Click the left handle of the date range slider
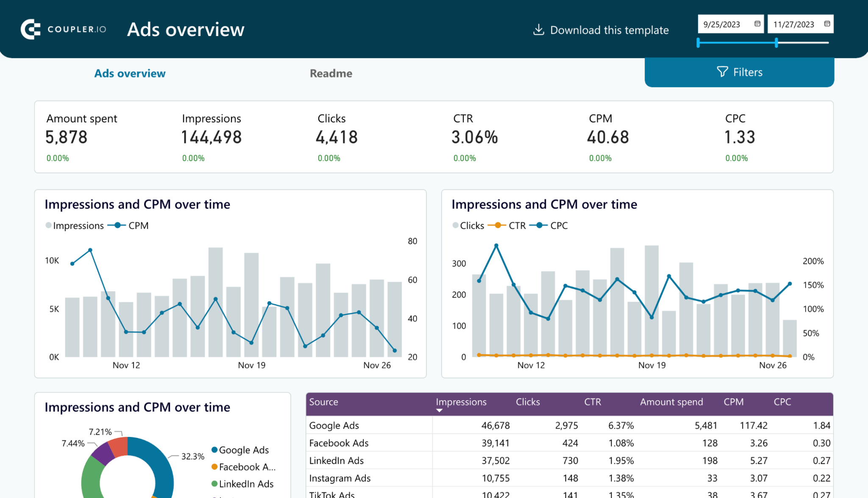Viewport: 868px width, 498px height. [697, 42]
